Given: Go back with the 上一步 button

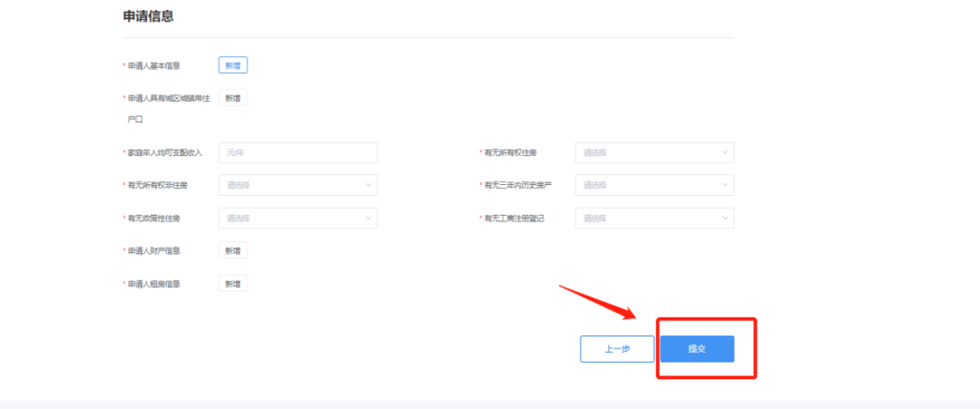Looking at the screenshot, I should click(617, 349).
